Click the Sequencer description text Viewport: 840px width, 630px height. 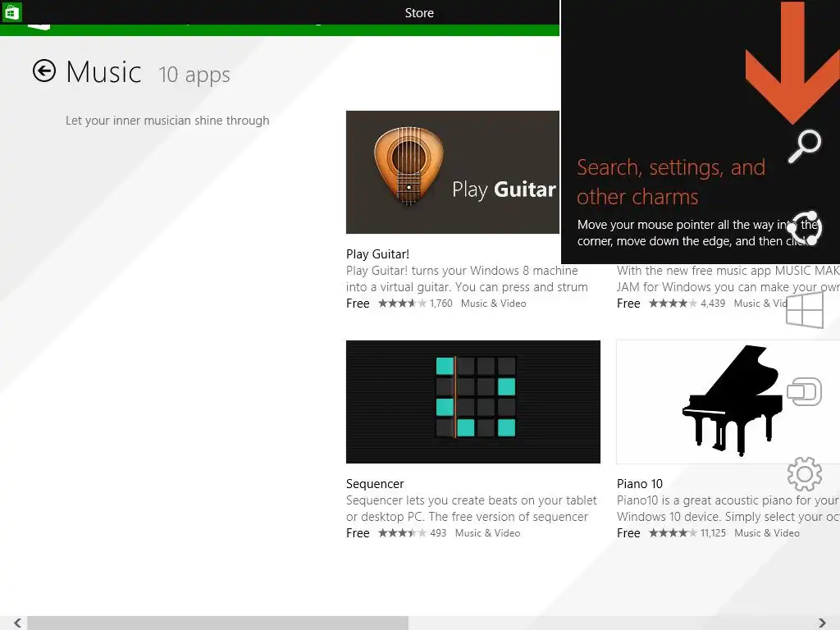472,509
